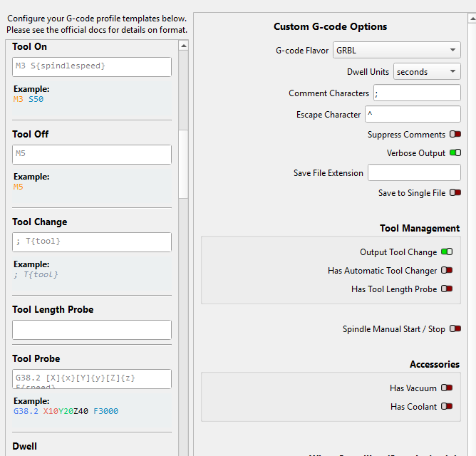Enable Has Coolant switch
This screenshot has height=456, width=476.
tap(447, 406)
